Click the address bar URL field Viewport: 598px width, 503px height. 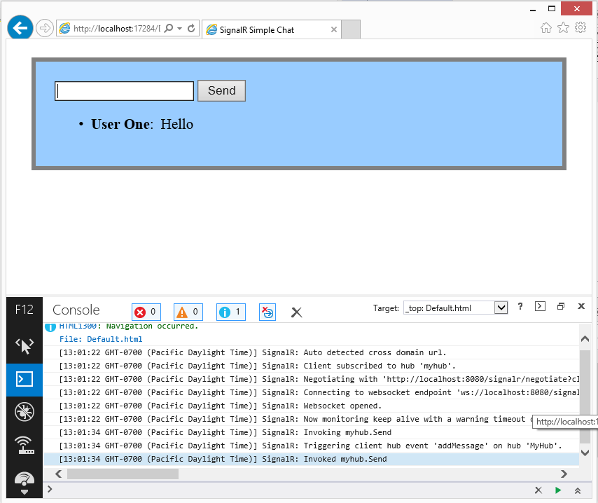coord(116,29)
